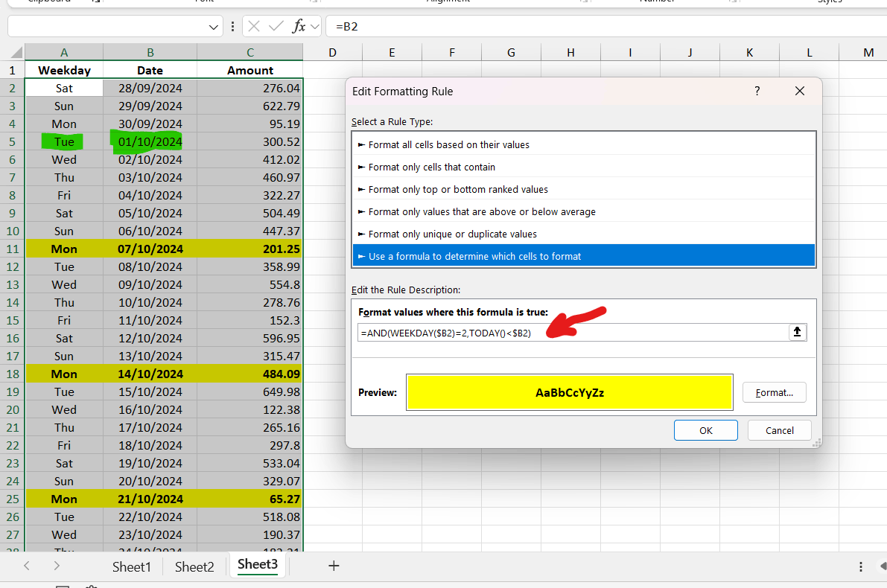887x588 pixels.
Task: Click the formula bar showing =B2
Action: click(605, 27)
